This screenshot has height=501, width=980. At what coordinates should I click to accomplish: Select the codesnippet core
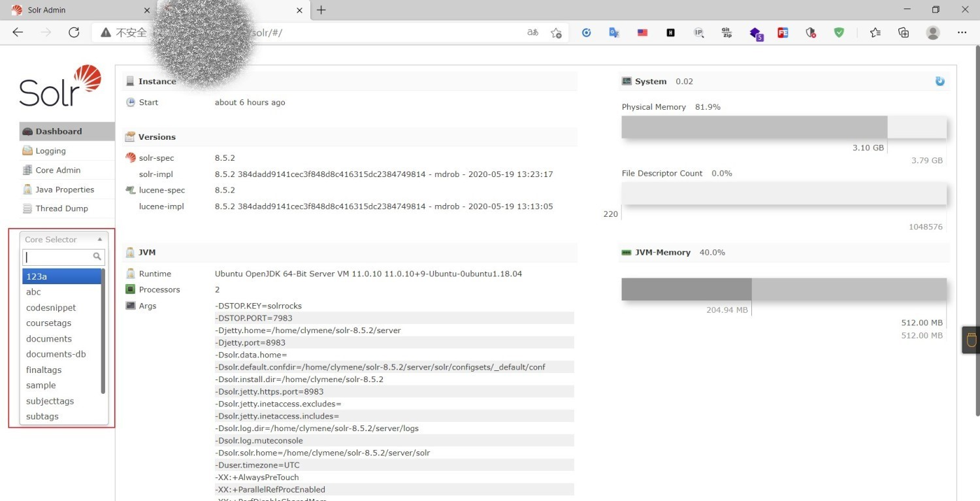pos(62,308)
